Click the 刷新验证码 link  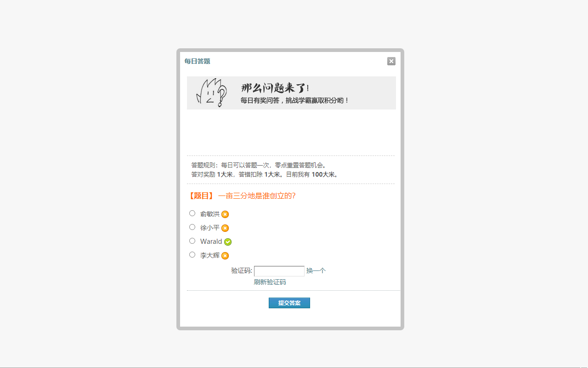[269, 282]
